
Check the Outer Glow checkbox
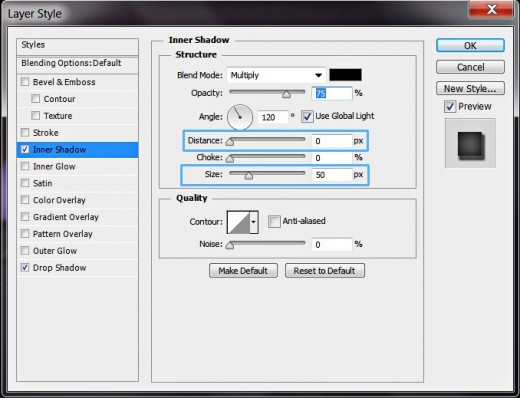25,250
